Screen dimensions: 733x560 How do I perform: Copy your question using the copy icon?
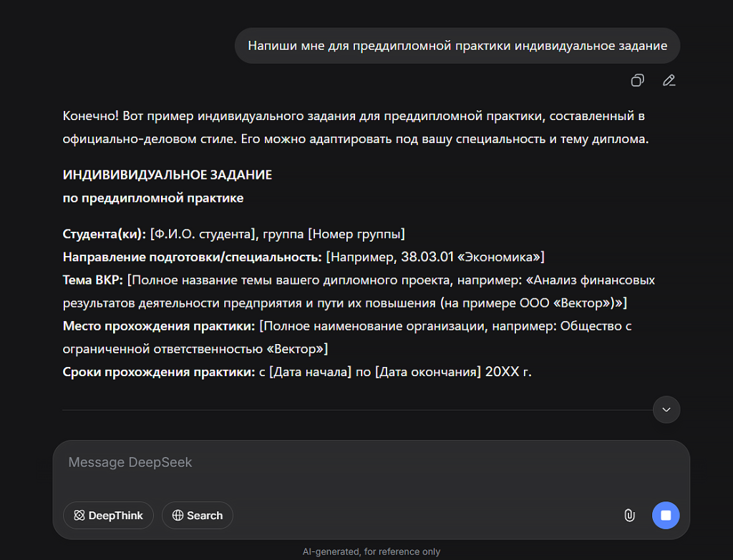(637, 80)
